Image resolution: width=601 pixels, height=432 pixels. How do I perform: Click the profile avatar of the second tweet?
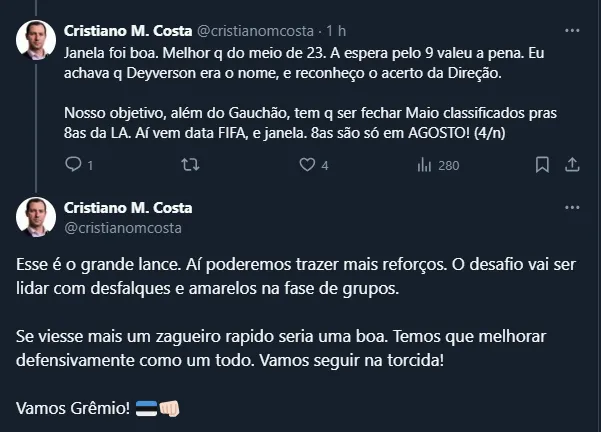point(36,217)
